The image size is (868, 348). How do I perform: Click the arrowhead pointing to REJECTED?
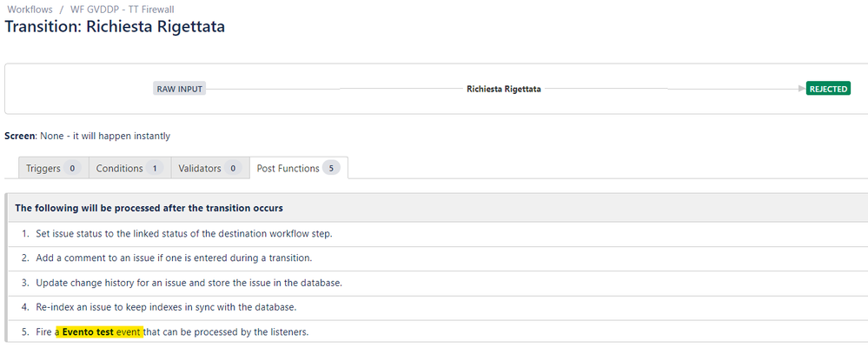800,89
